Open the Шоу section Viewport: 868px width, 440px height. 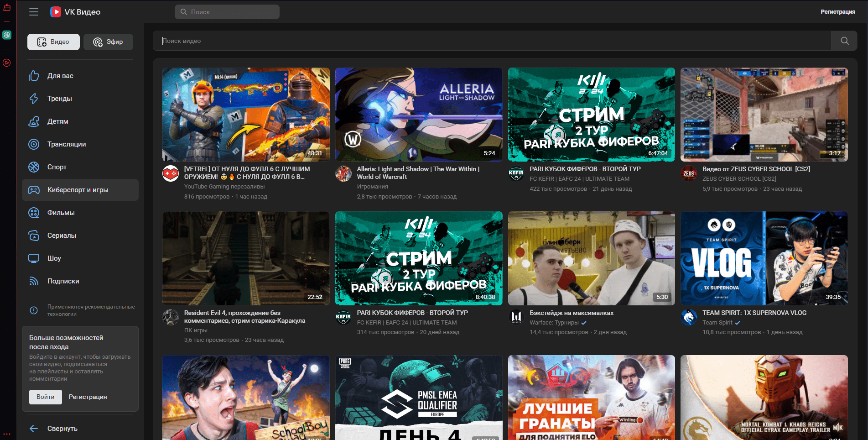54,258
